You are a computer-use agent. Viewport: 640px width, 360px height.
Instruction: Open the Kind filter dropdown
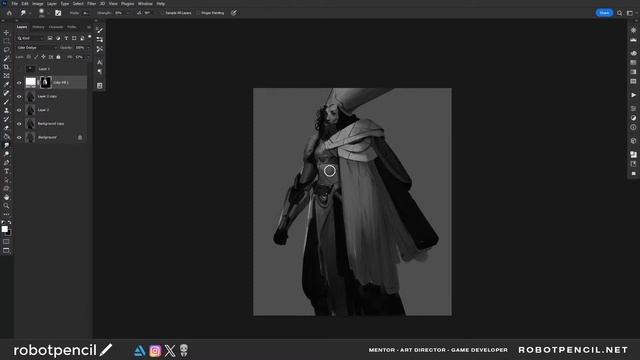[30, 38]
